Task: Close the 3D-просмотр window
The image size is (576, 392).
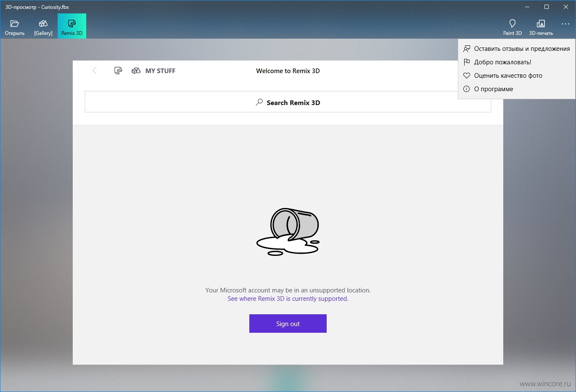Action: click(566, 7)
